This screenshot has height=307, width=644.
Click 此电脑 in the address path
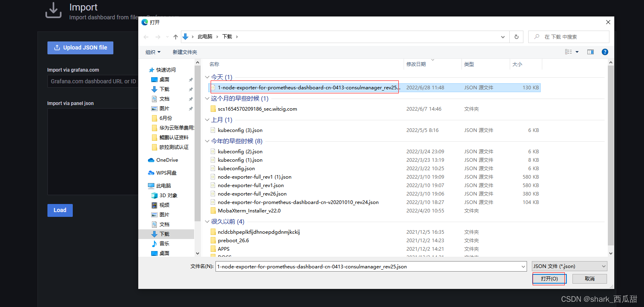(x=205, y=37)
